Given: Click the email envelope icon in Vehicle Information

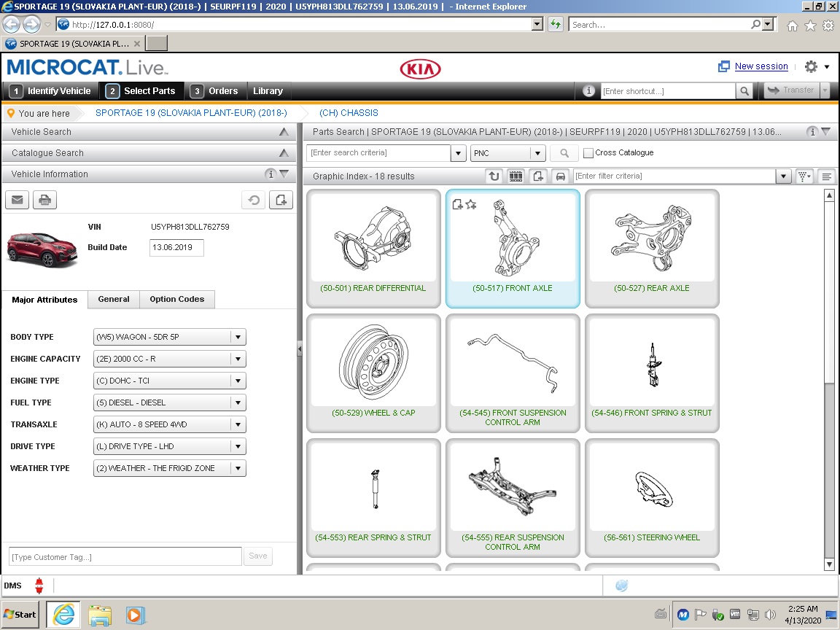Looking at the screenshot, I should pyautogui.click(x=17, y=201).
